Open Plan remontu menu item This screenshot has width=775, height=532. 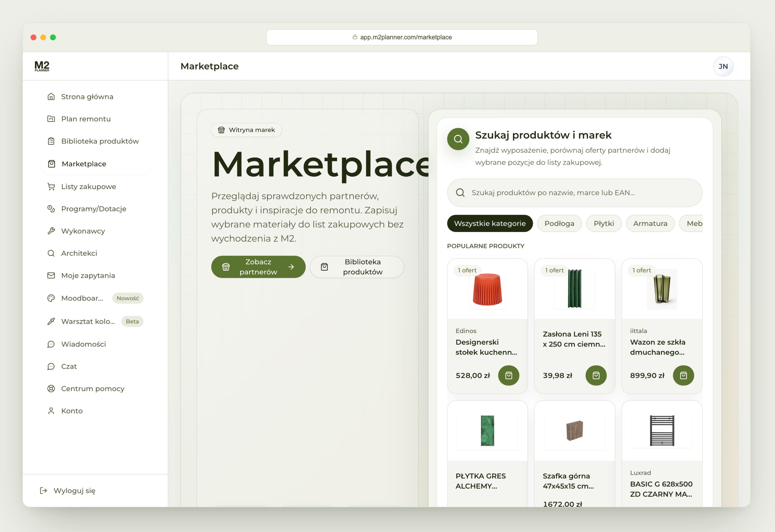pyautogui.click(x=95, y=119)
